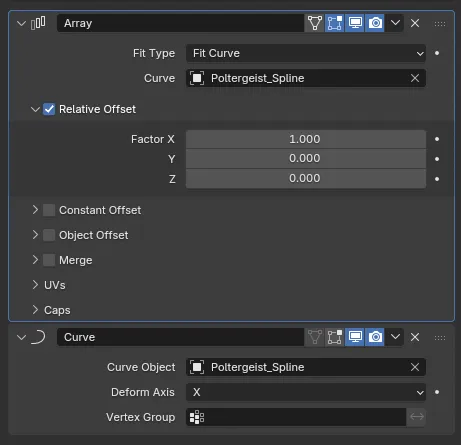Open Array modifier extra options dropdown arrow
461x445 pixels.
pyautogui.click(x=395, y=23)
